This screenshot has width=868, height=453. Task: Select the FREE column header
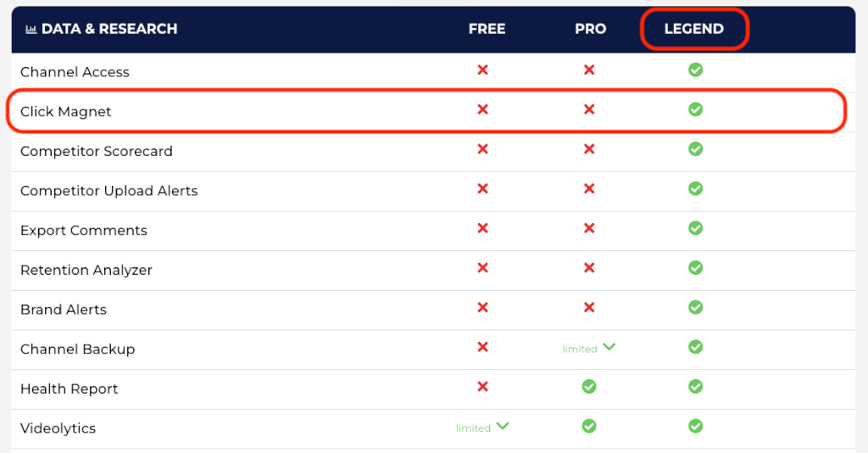487,29
